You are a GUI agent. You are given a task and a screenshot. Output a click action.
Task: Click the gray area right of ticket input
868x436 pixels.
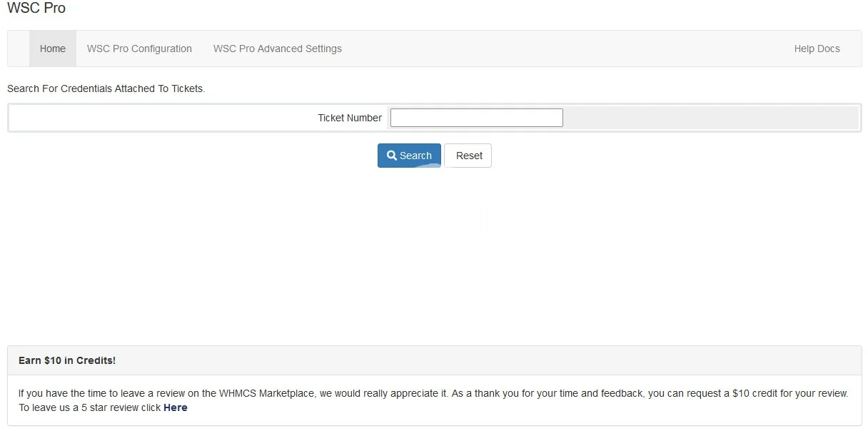[x=710, y=118]
